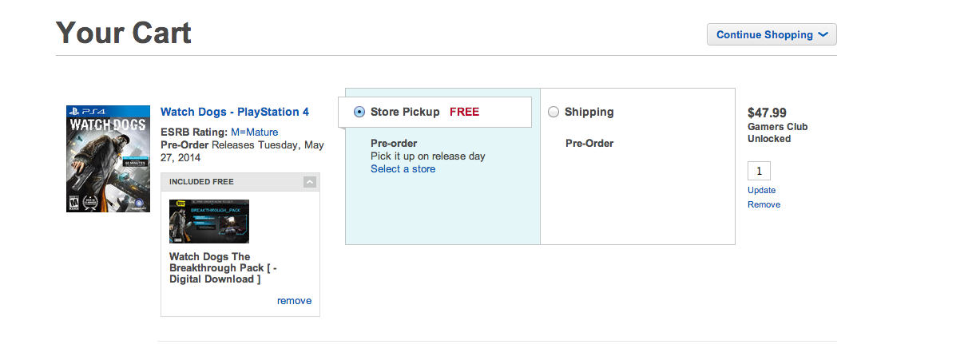Click the INCLUDED FREE header label
This screenshot has width=980, height=356.
[x=201, y=182]
